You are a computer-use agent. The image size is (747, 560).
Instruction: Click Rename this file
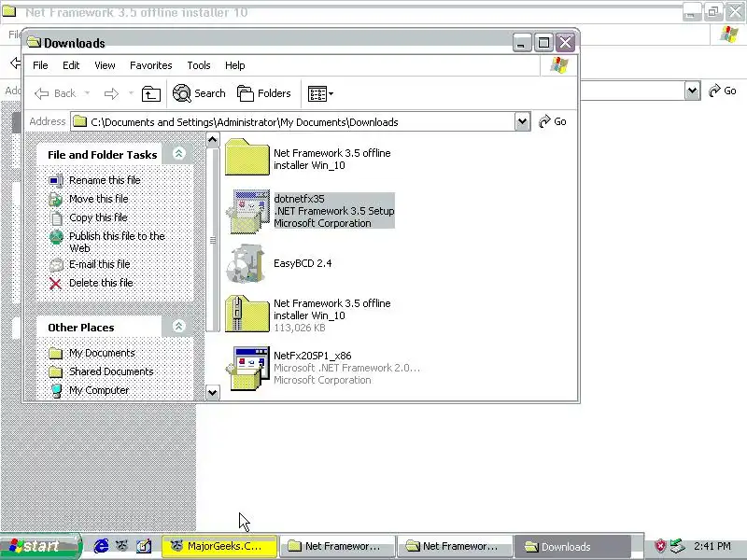pyautogui.click(x=105, y=180)
